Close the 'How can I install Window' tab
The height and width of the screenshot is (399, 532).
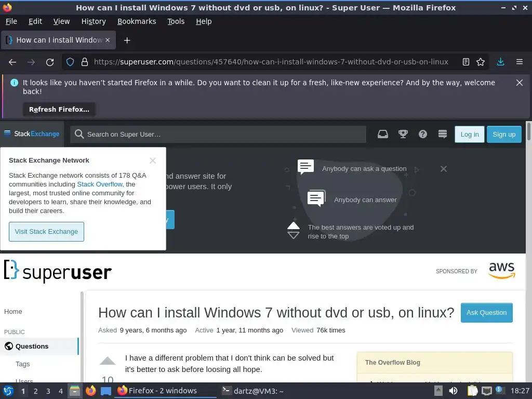click(x=108, y=40)
